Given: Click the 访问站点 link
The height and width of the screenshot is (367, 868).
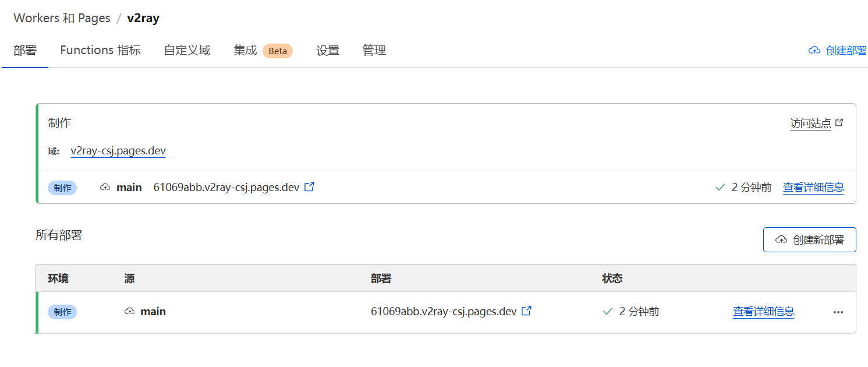Looking at the screenshot, I should pos(810,123).
